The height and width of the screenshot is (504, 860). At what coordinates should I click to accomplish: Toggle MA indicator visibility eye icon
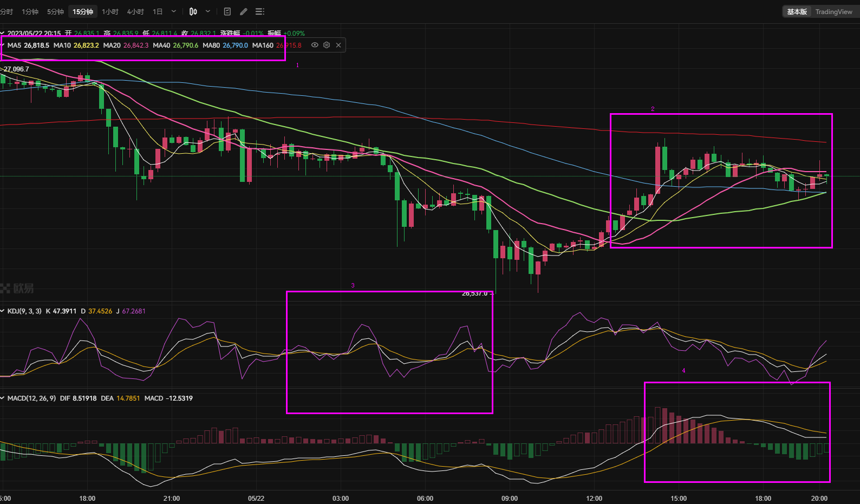pos(315,45)
